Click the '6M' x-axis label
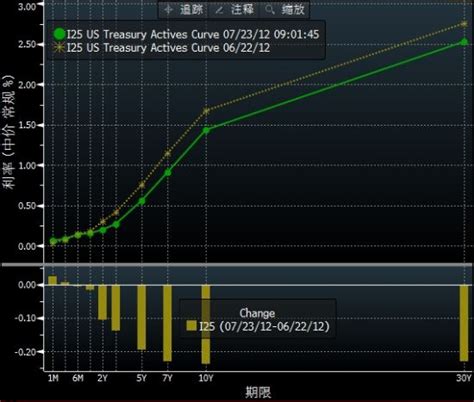This screenshot has height=402, width=474. coord(78,378)
